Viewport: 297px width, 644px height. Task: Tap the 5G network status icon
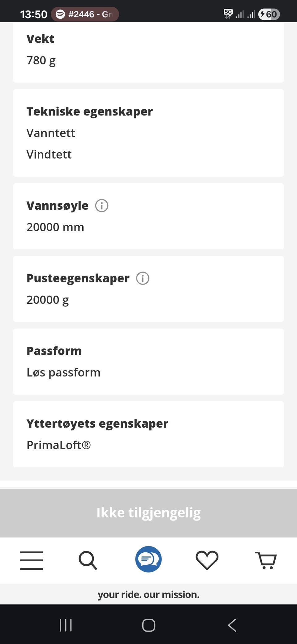228,14
